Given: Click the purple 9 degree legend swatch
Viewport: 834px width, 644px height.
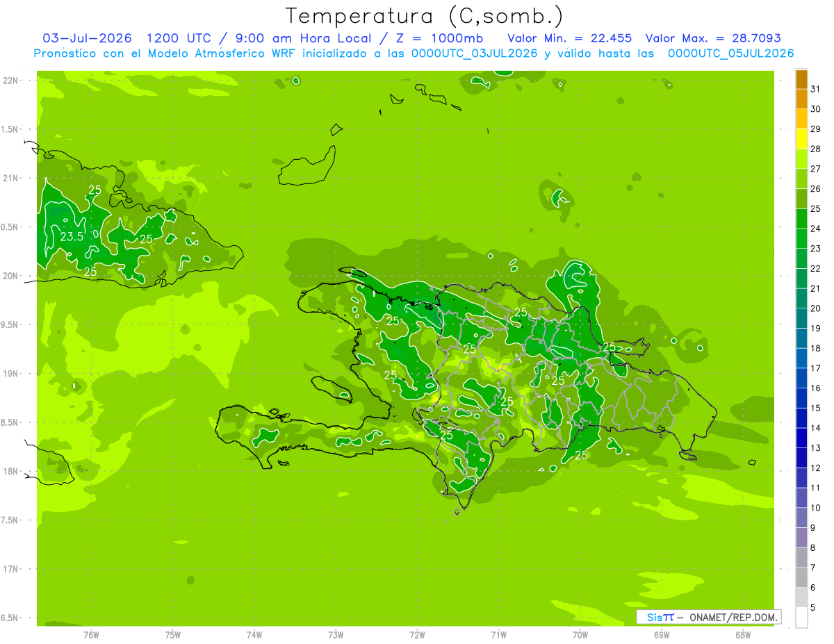Looking at the screenshot, I should [x=801, y=518].
